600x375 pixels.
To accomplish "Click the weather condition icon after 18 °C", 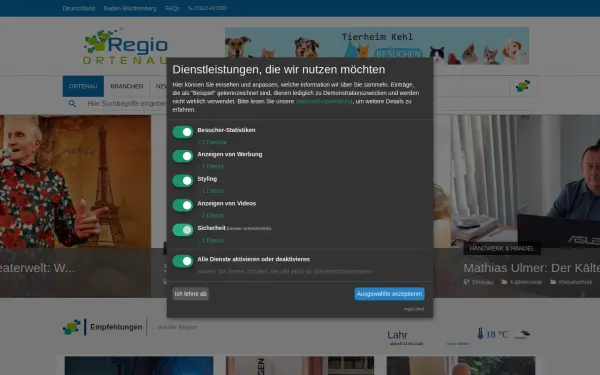I will [x=523, y=334].
